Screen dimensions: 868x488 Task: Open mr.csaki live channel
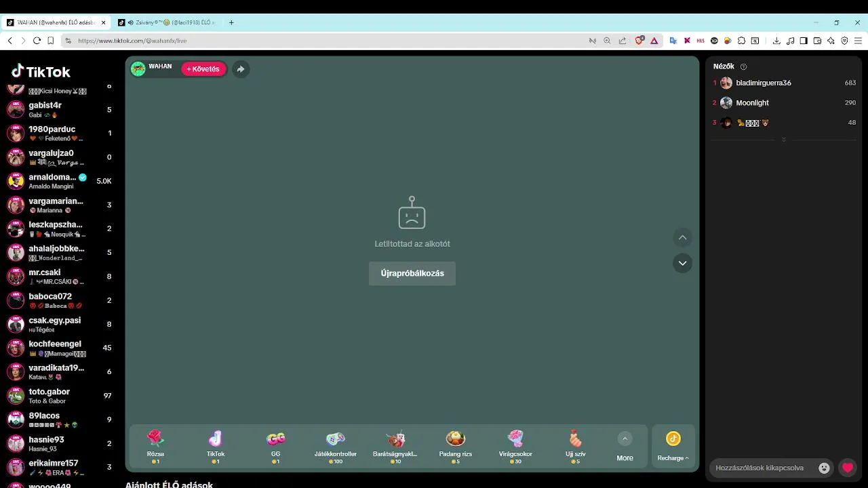click(x=61, y=277)
